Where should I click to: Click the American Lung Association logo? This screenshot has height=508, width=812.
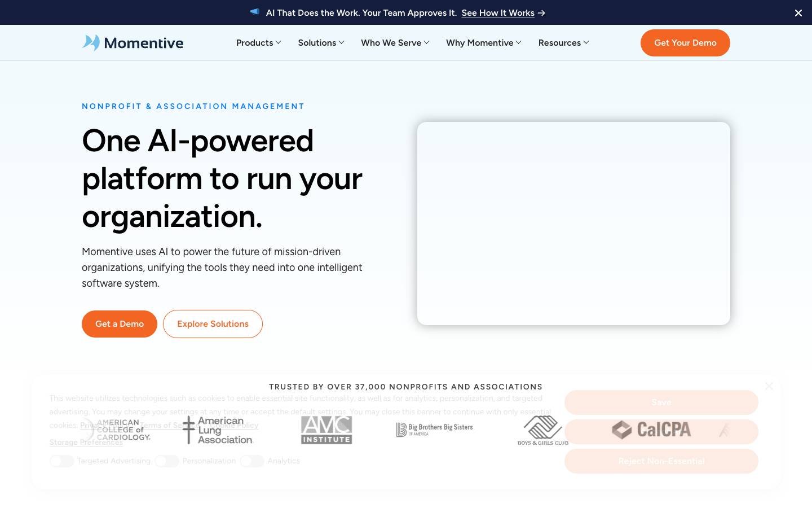[218, 430]
